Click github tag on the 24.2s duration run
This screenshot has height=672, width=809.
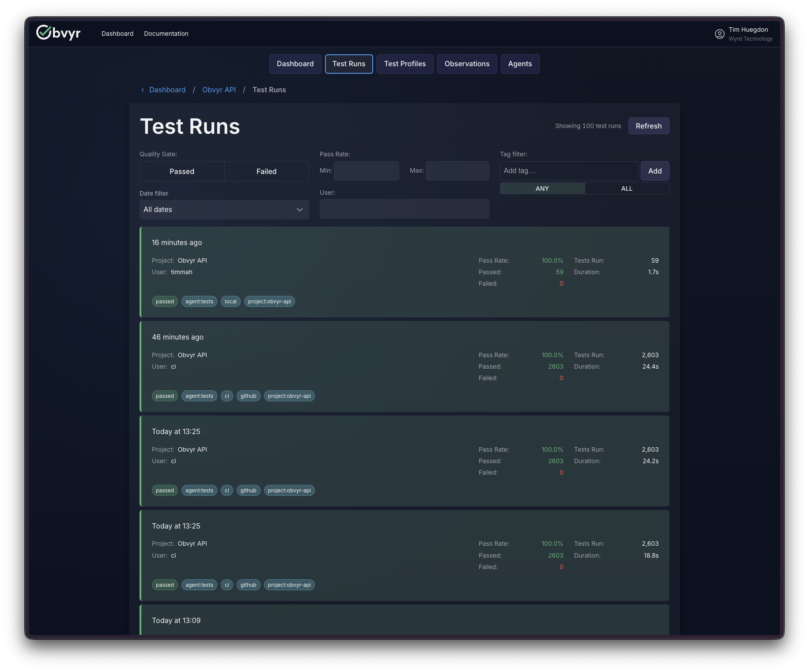coord(248,491)
